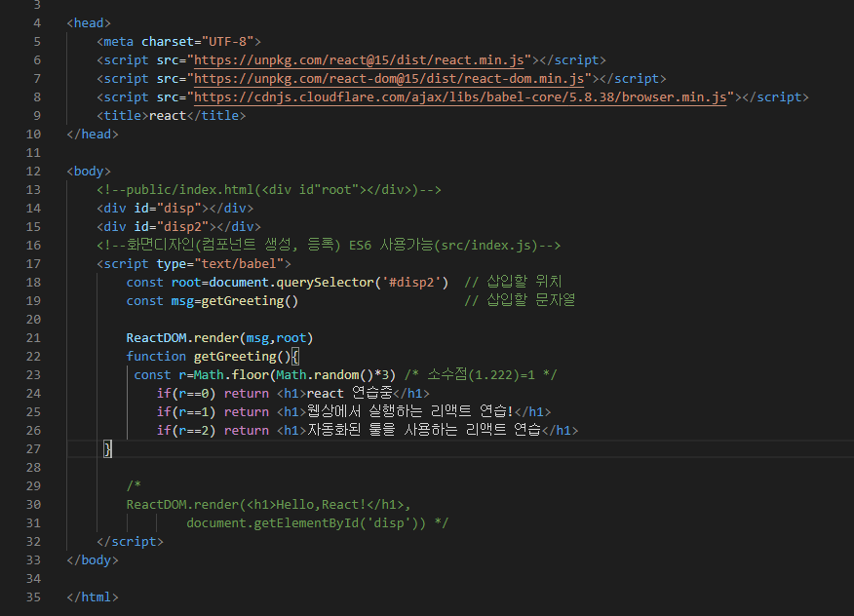Click the opening <head> tag
854x616 pixels.
(x=89, y=22)
